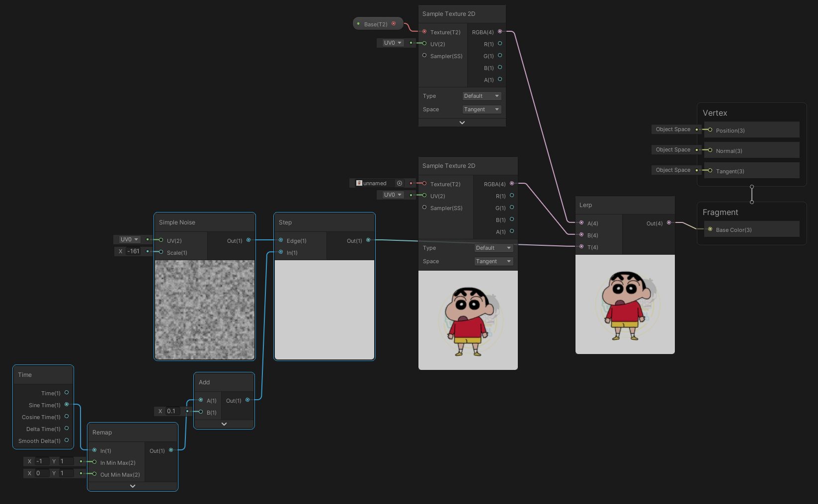This screenshot has height=504, width=818.
Task: Select the Remap node title
Action: [x=102, y=432]
